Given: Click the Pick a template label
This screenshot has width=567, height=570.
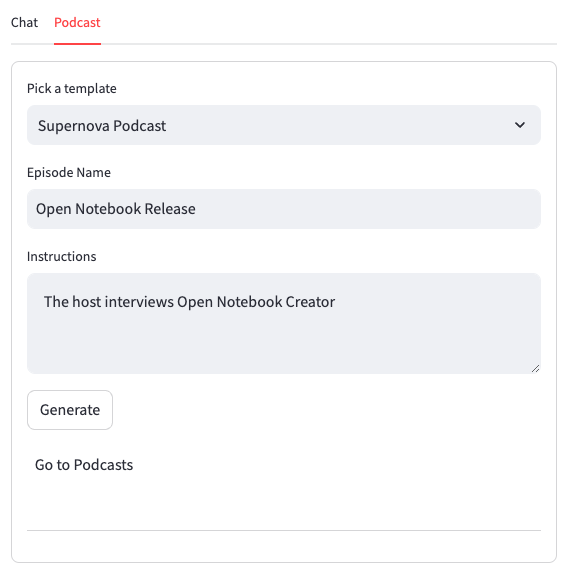Looking at the screenshot, I should click(x=72, y=88).
